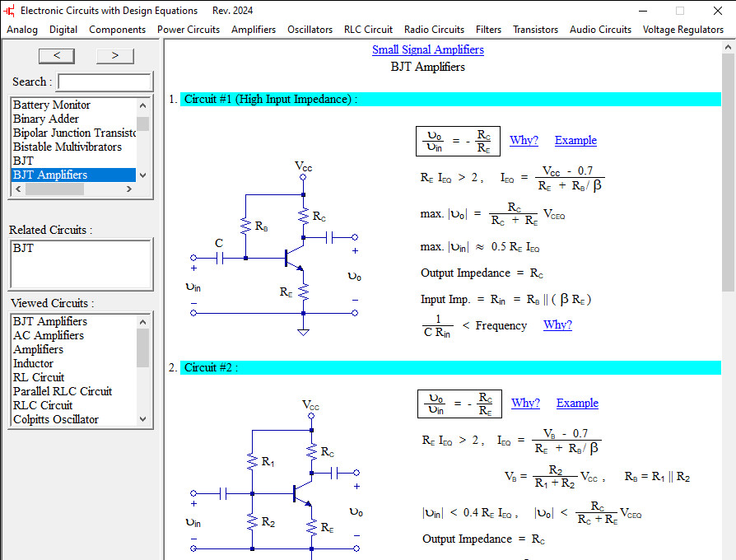
Task: Select BJT in the topic list
Action: [x=74, y=161]
